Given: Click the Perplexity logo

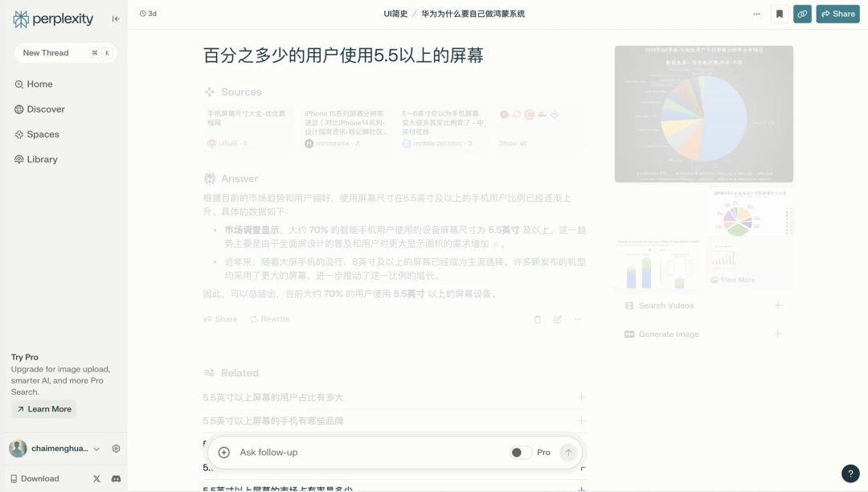Looking at the screenshot, I should (x=53, y=18).
